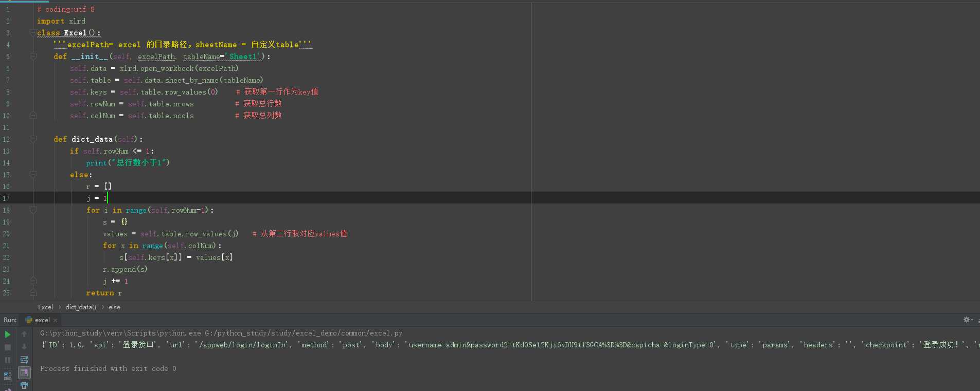Click '登录成功!' in console output
Viewport: 980px width, 391px height.
click(941, 345)
